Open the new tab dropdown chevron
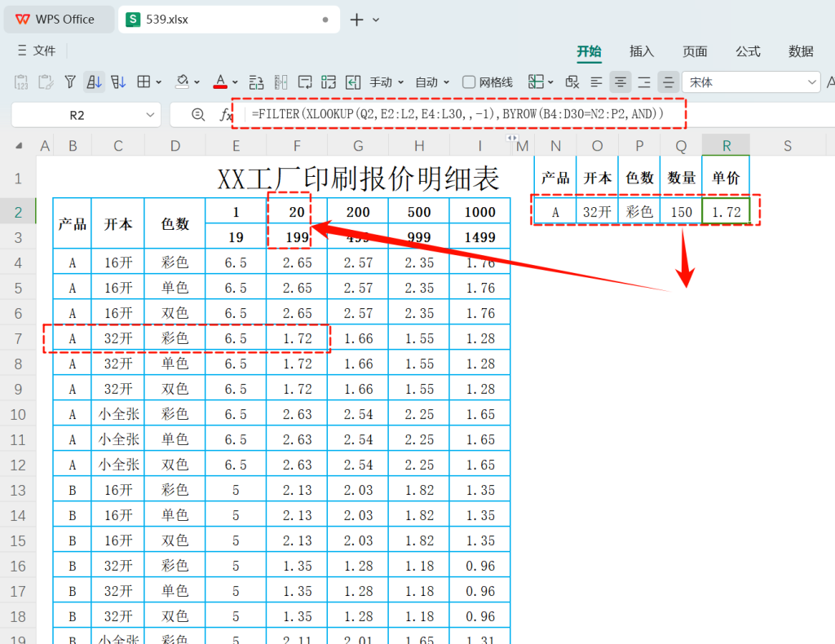This screenshot has width=835, height=644. 376,20
